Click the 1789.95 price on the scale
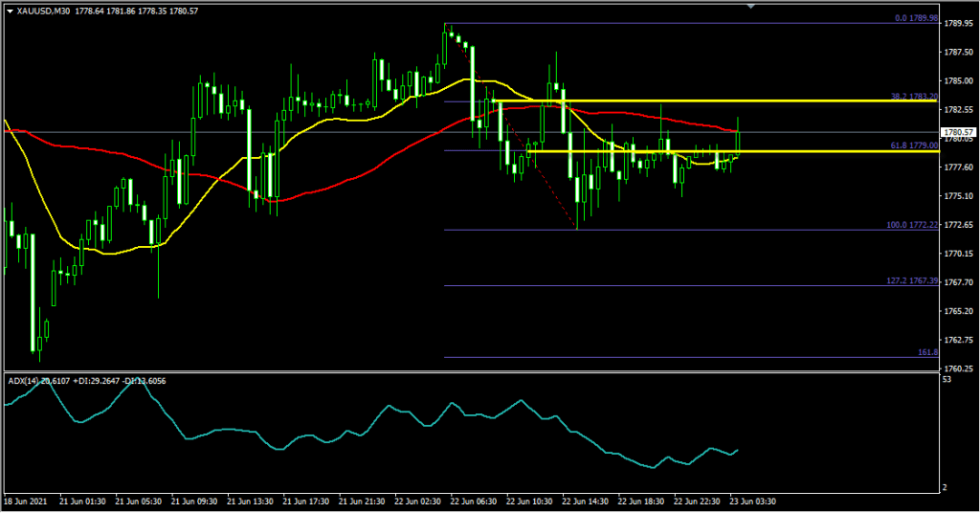Screen dimensions: 980x513 point(959,23)
